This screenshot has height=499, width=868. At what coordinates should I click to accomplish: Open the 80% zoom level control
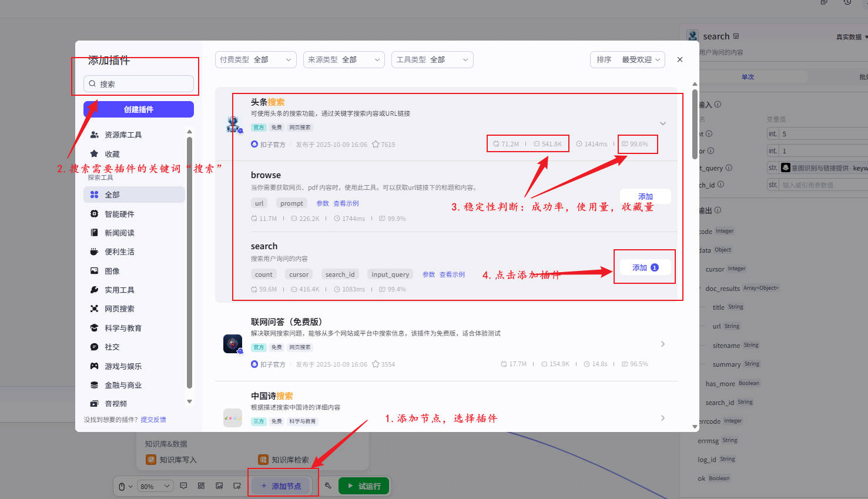coord(155,485)
